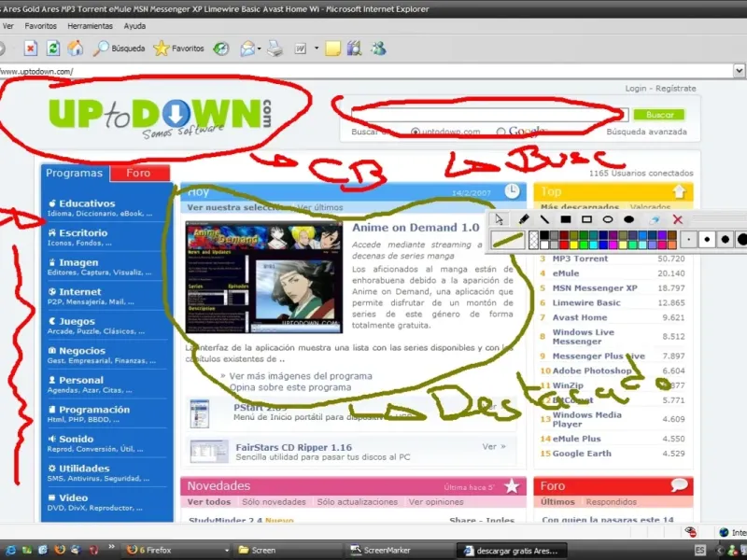Screen dimensions: 747x560
Task: Open the Login link
Action: [636, 89]
